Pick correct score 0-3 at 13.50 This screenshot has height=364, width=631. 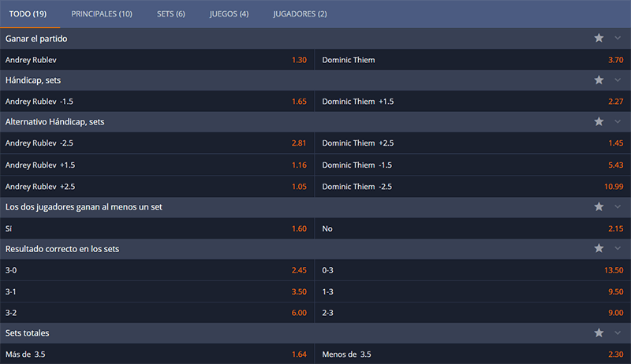[x=472, y=270]
